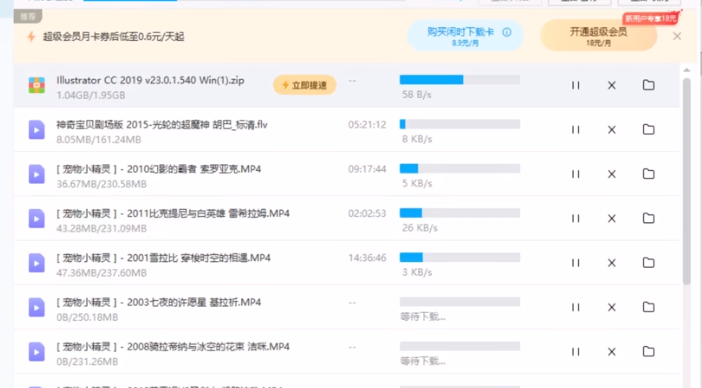The image size is (702, 388).
Task: Cancel the Illustrator CC 2019 zip download
Action: 612,85
